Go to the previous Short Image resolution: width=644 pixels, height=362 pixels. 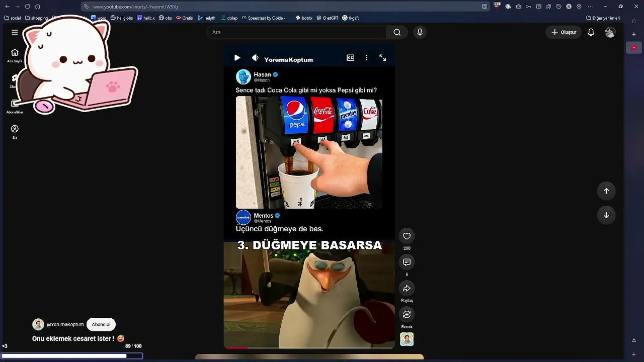point(606,191)
